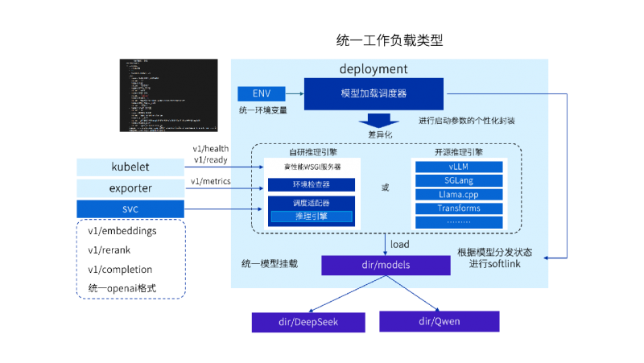Click the v1/embeddings label
Screen dimensions: 644x363
tap(122, 231)
